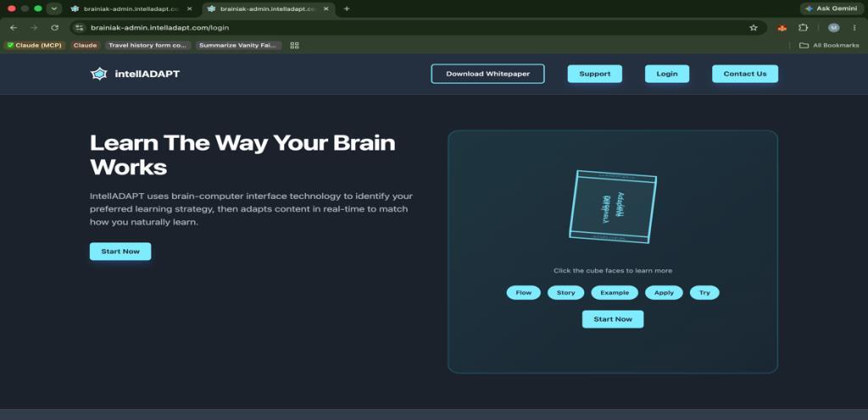This screenshot has width=868, height=420.
Task: Open the Summarize Vanity Fair bookmark
Action: (x=238, y=46)
